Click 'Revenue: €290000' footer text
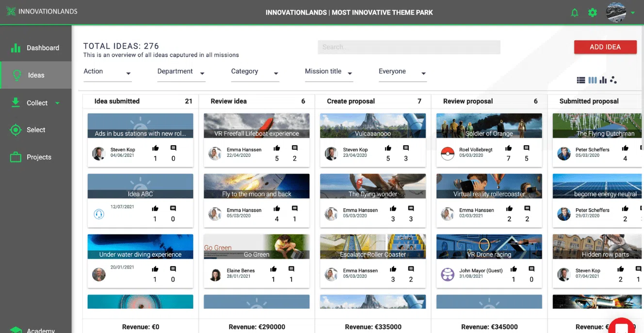Screen dimensions: 644x333 coord(257,327)
